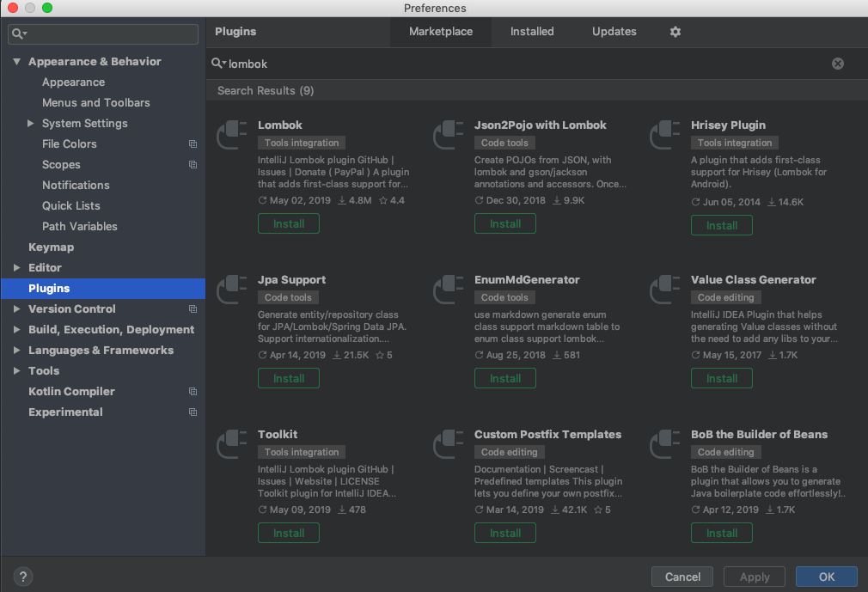Expand the System Settings node
868x592 pixels.
pyautogui.click(x=30, y=124)
